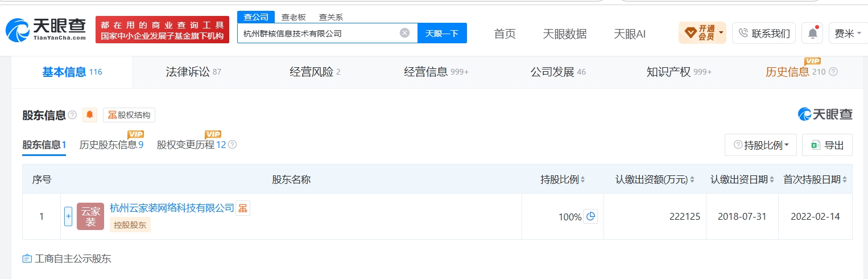The height and width of the screenshot is (279, 868).
Task: Go to 首页 in the top navigation
Action: click(x=505, y=34)
